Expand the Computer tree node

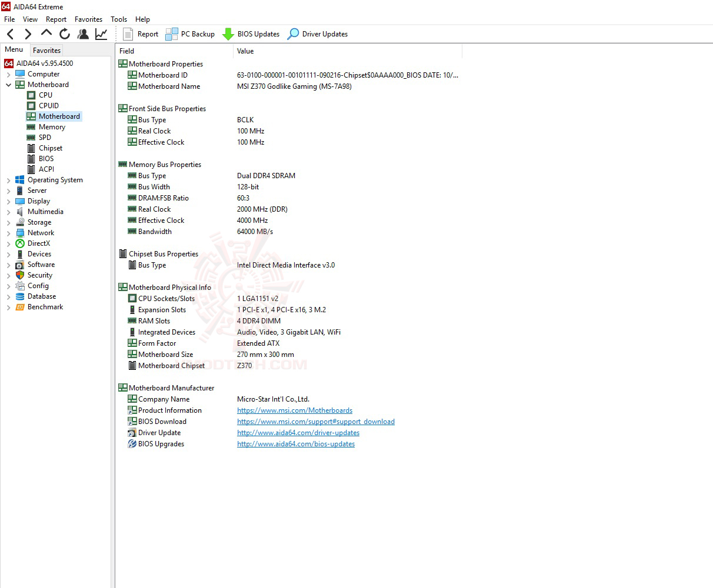[8, 75]
